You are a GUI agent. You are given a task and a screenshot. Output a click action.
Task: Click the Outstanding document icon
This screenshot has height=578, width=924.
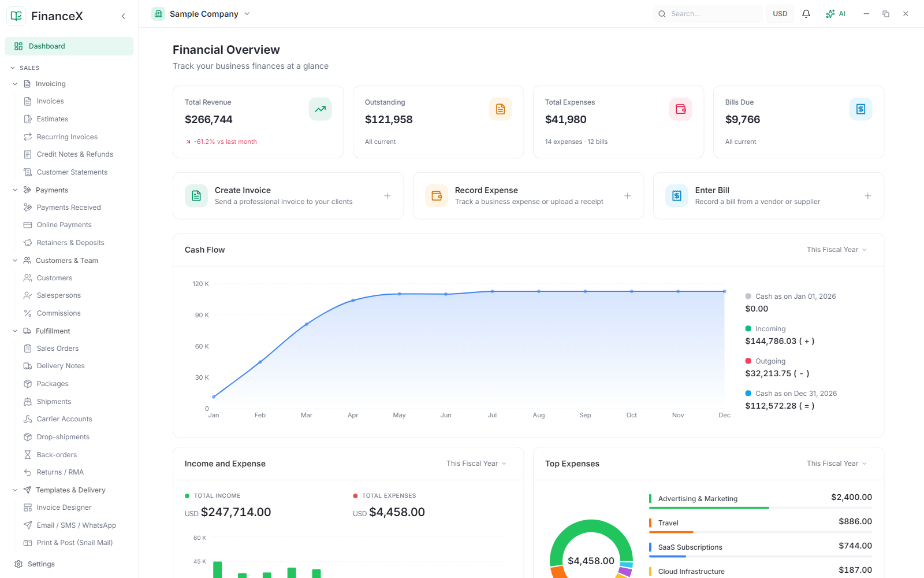[x=500, y=109]
